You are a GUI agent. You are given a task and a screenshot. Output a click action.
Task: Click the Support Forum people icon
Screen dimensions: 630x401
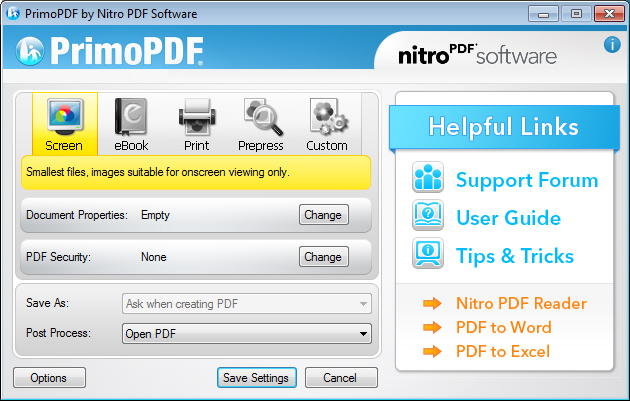(428, 177)
